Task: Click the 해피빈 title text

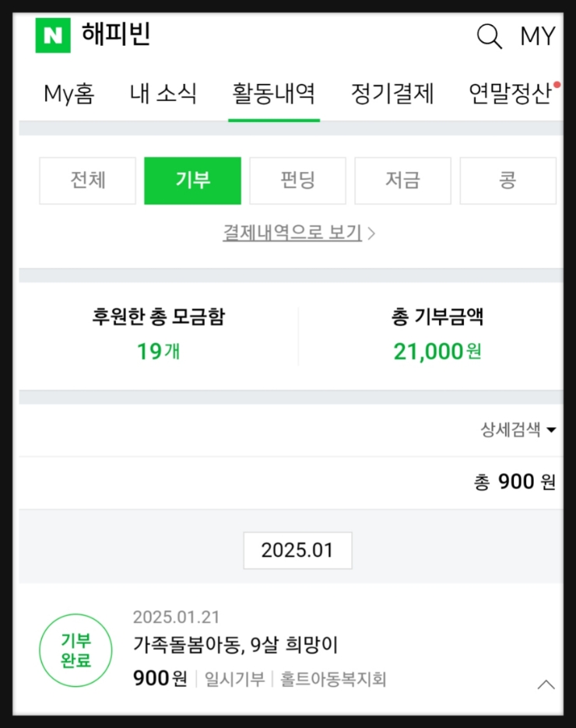Action: coord(116,35)
